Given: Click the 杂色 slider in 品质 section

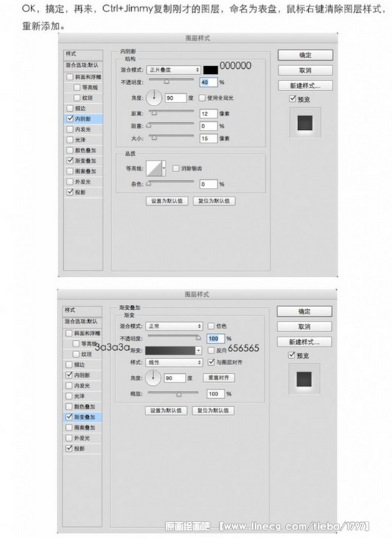Looking at the screenshot, I should point(171,183).
